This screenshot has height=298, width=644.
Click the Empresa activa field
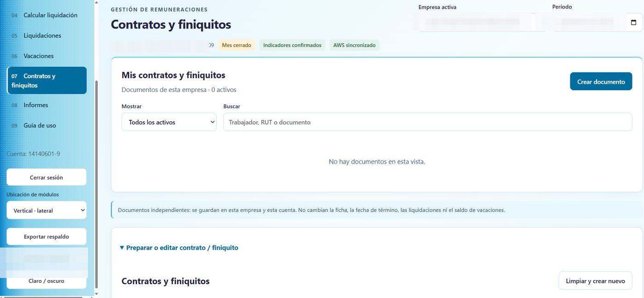coord(483,22)
